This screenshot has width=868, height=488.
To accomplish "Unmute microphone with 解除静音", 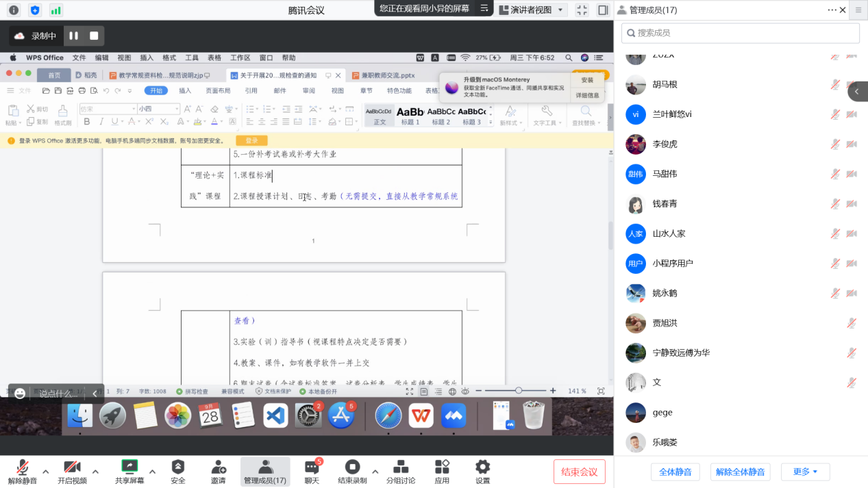I will tap(23, 467).
